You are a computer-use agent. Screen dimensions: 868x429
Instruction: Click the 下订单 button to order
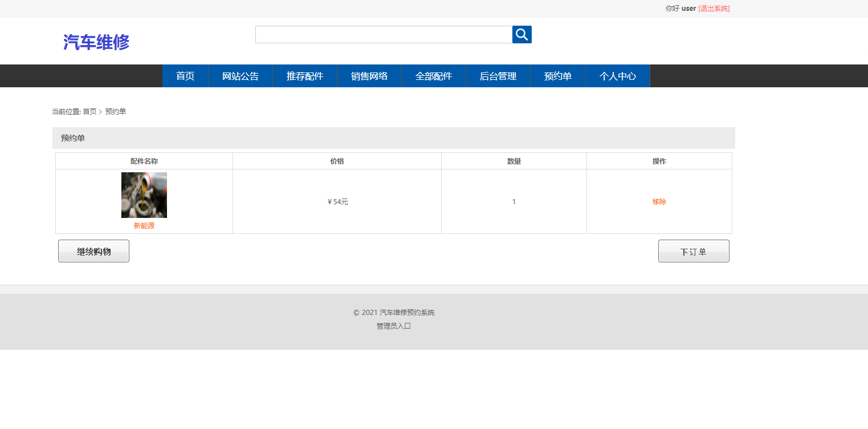coord(693,251)
